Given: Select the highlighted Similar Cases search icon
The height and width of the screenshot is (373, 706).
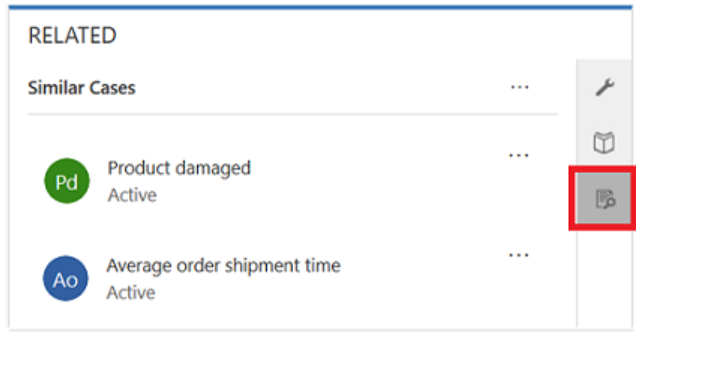Looking at the screenshot, I should tap(604, 198).
